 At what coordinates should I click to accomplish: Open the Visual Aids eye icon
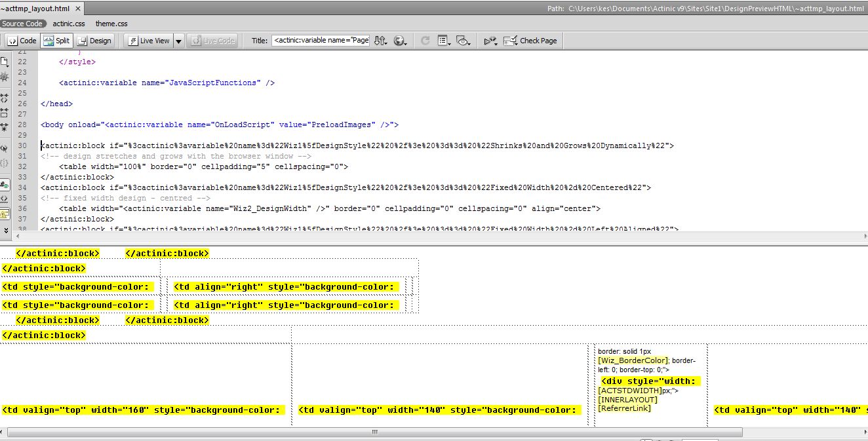pos(464,41)
